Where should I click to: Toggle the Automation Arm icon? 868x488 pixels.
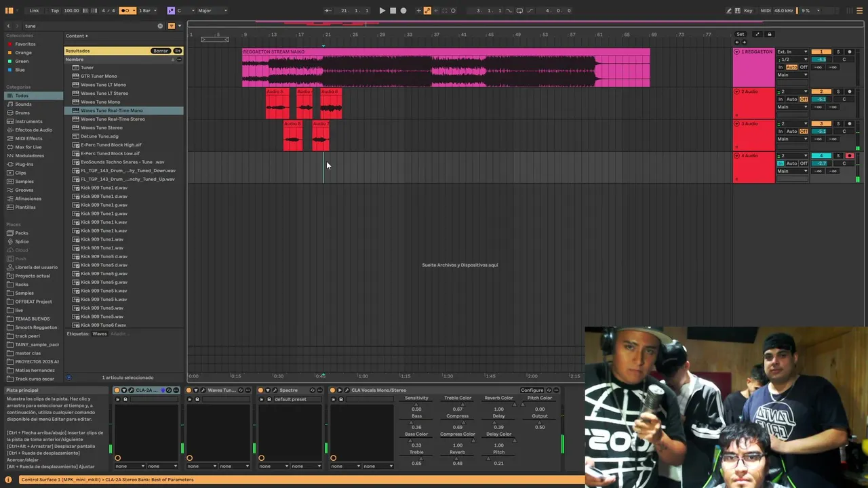427,10
